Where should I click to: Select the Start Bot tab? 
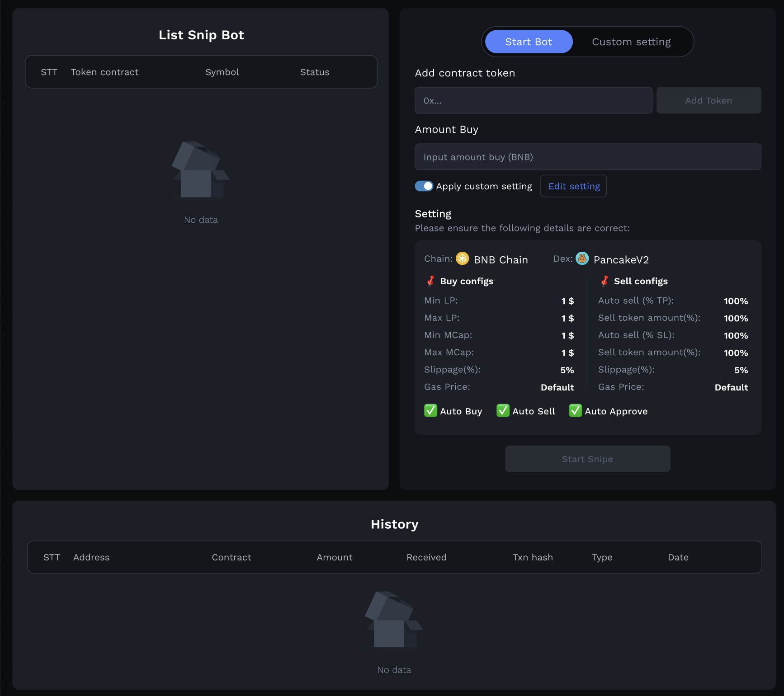tap(529, 42)
